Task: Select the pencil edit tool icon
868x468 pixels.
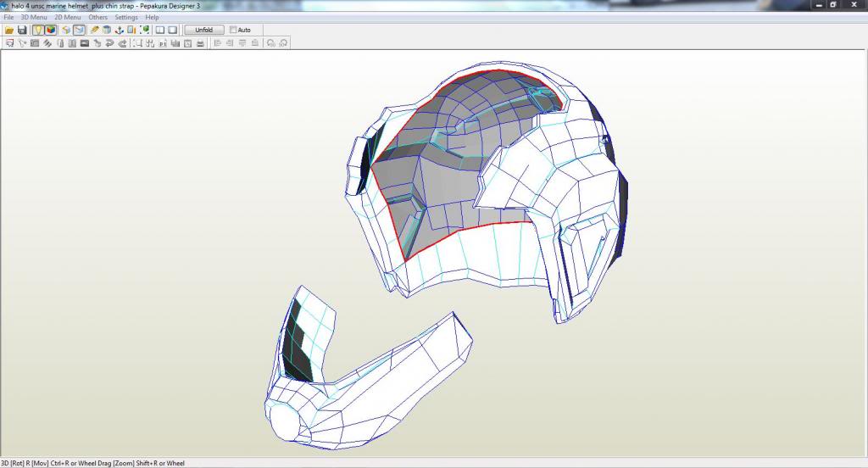Action: [x=94, y=30]
